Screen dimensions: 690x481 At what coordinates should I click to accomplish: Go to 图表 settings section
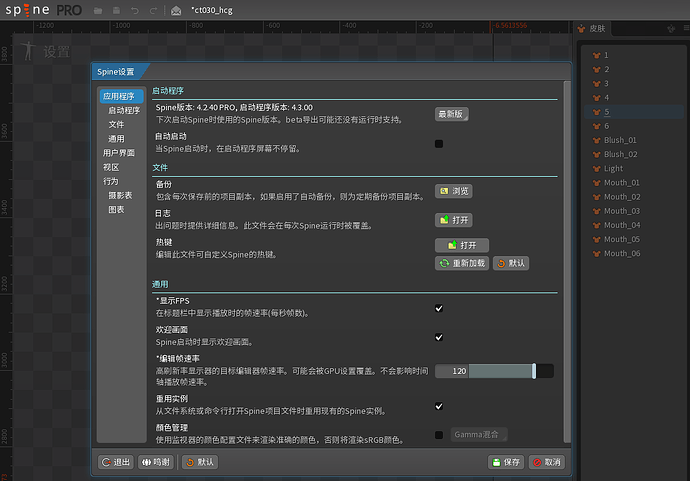click(x=117, y=209)
